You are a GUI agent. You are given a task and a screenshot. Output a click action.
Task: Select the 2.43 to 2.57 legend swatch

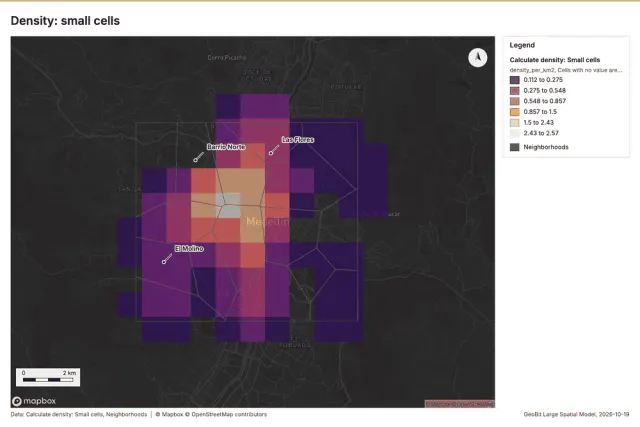[515, 133]
